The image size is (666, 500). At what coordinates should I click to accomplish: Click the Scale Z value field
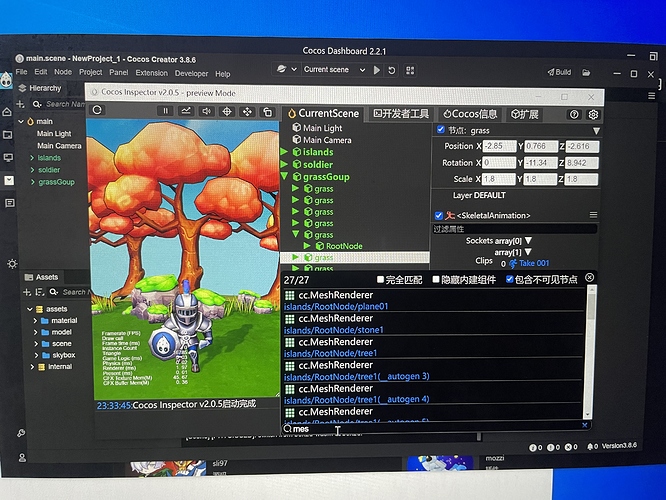pos(581,179)
